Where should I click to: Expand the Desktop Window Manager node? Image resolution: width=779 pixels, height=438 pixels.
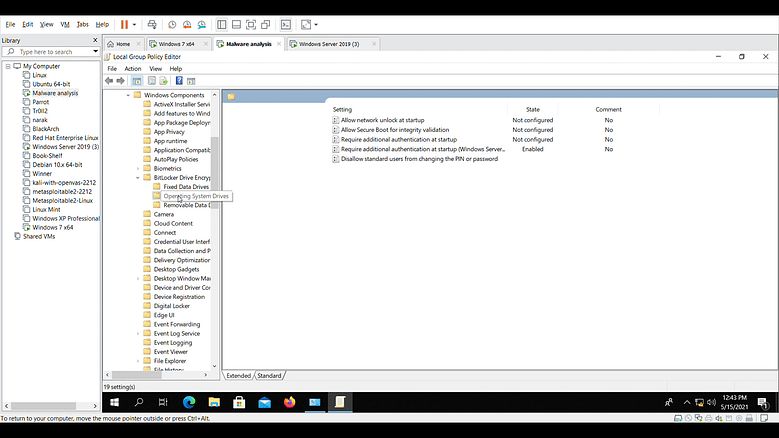click(x=138, y=279)
